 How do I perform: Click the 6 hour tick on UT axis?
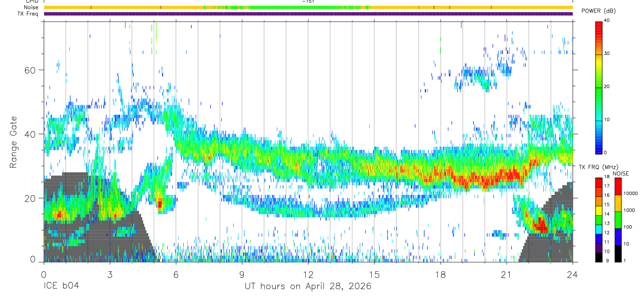pos(176,274)
